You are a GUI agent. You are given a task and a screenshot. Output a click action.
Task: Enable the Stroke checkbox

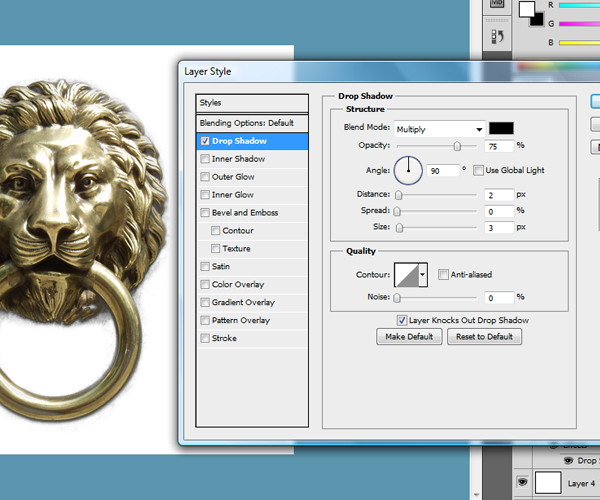205,338
